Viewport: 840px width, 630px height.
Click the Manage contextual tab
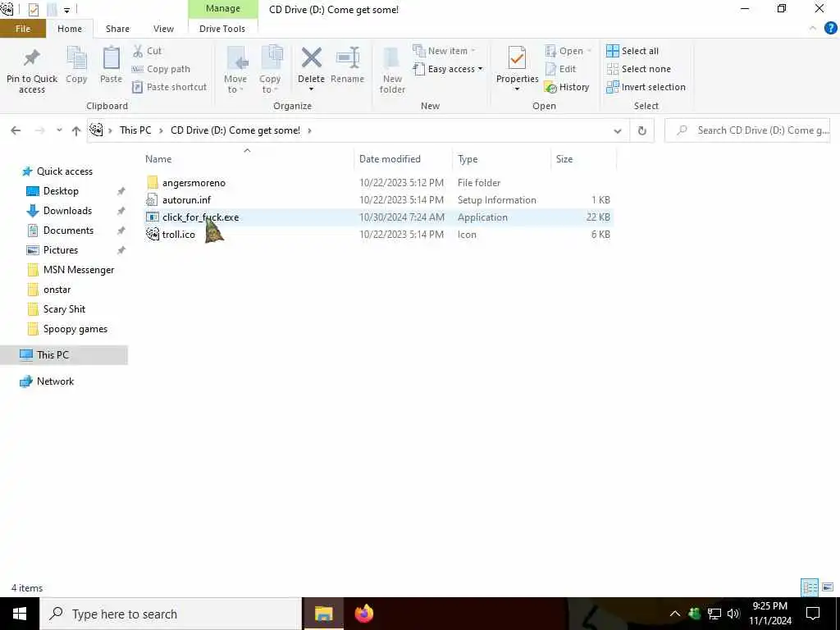(x=223, y=8)
